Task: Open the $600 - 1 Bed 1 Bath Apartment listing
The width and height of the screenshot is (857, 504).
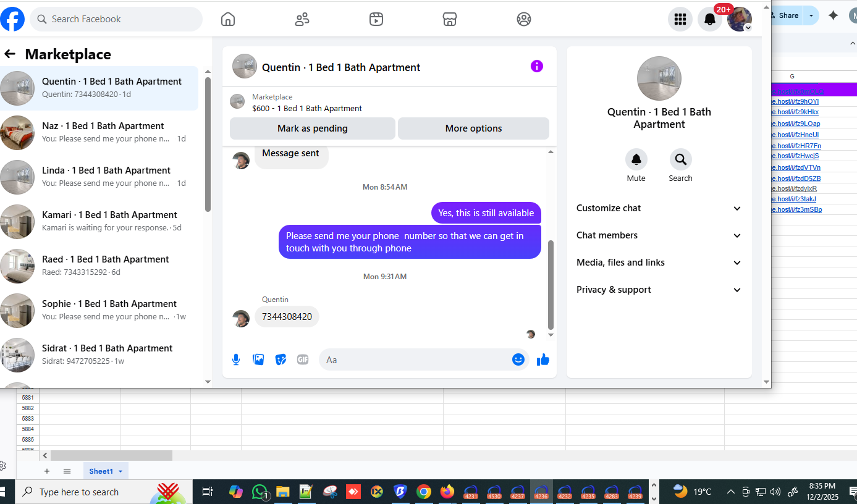Action: [307, 108]
